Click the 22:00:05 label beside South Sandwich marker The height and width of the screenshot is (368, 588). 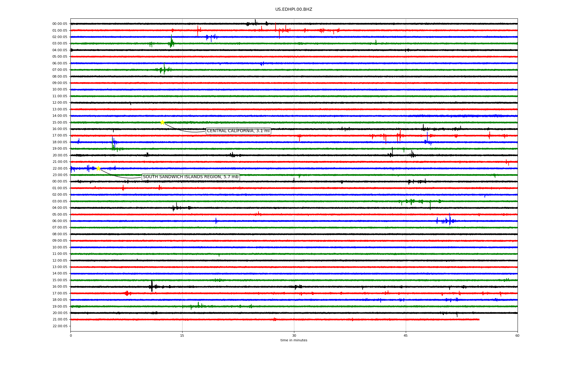tap(60, 168)
